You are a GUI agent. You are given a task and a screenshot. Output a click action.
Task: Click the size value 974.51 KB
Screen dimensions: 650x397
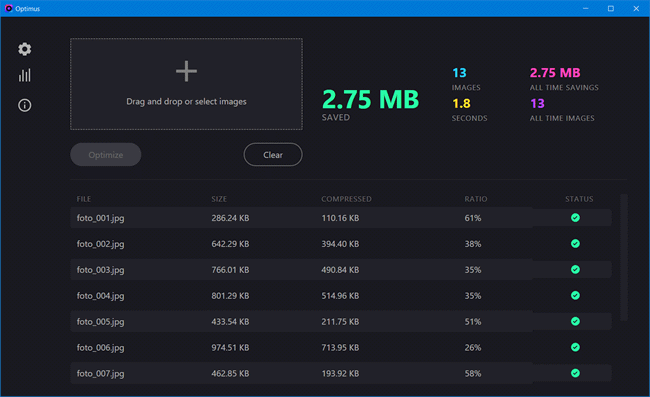230,347
